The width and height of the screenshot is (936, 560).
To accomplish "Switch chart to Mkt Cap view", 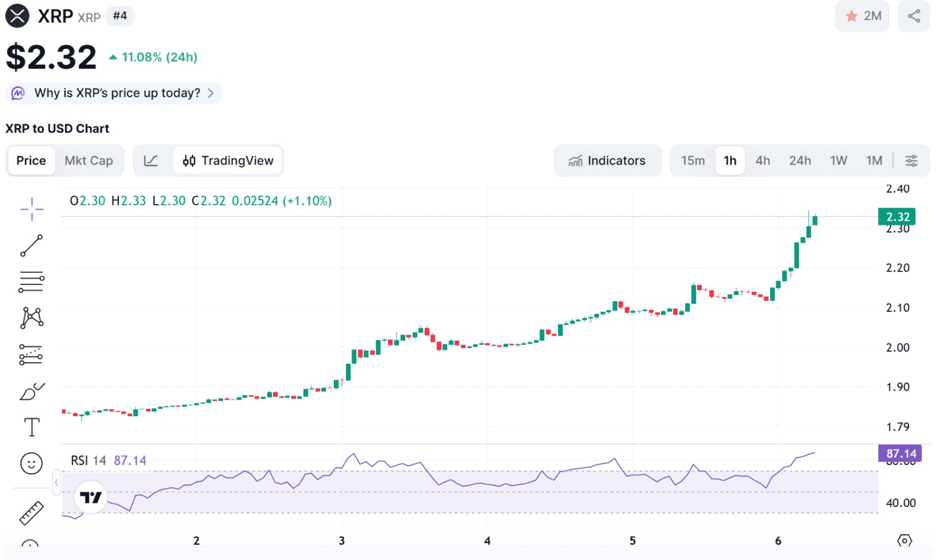I will (89, 161).
